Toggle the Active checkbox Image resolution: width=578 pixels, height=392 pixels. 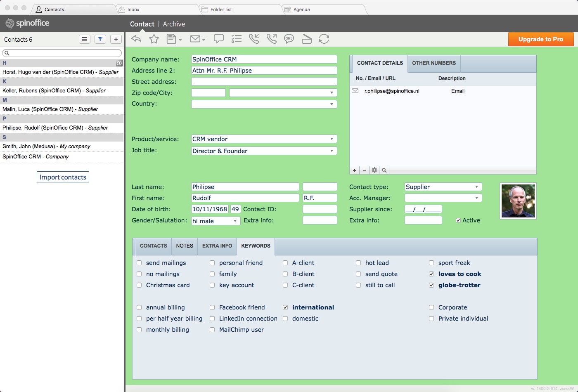(458, 220)
